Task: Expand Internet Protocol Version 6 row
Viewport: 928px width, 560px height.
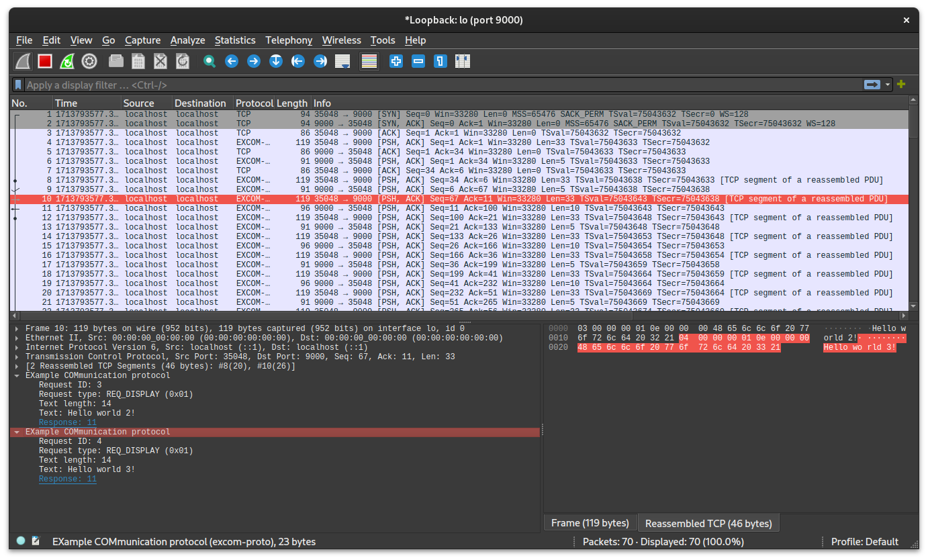Action: click(x=17, y=347)
